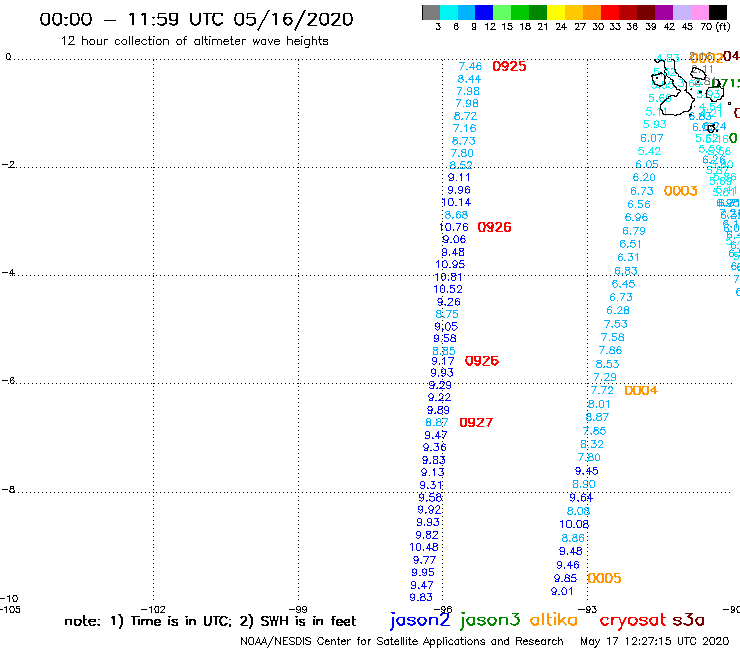Click the gray swatch in the color scale
This screenshot has height=650, width=740.
pyautogui.click(x=431, y=13)
